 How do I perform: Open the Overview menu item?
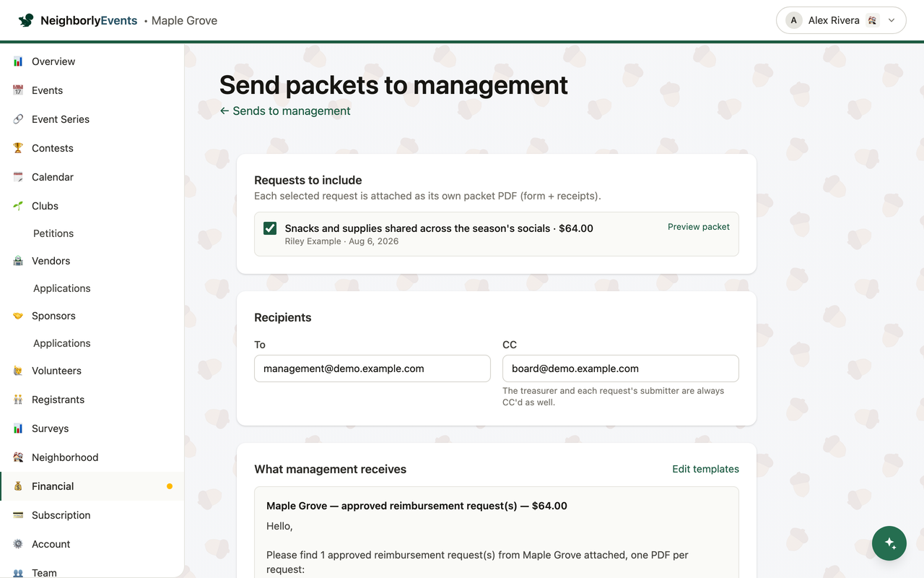click(92, 61)
